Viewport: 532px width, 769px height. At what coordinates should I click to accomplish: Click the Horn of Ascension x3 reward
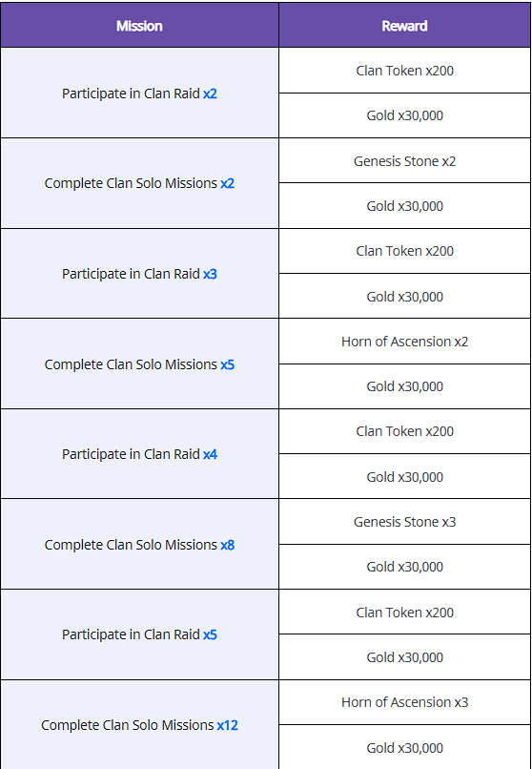click(404, 702)
